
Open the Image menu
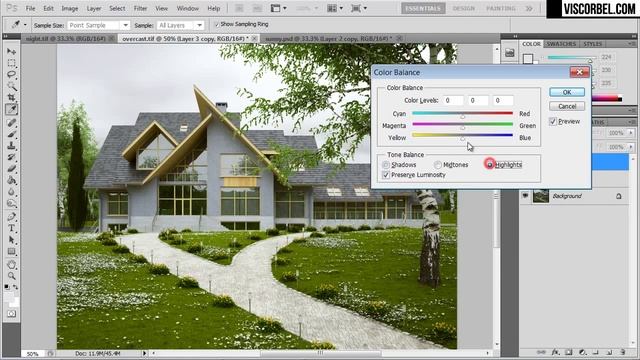(x=70, y=8)
